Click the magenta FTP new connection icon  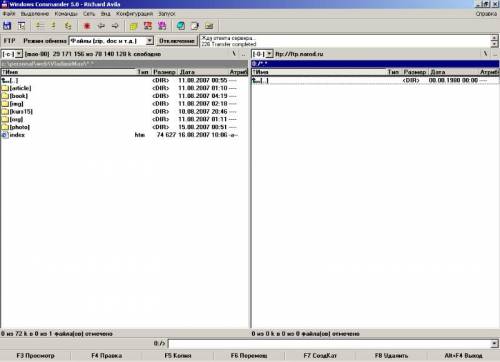click(x=162, y=26)
